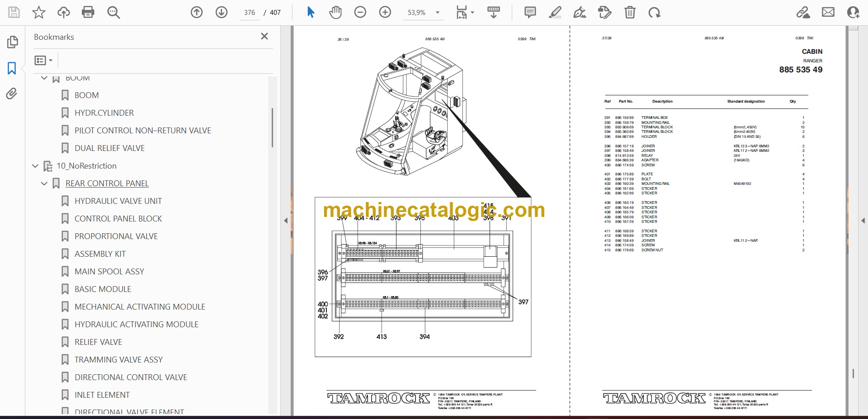Screen dimensions: 868x419
Task: Open DIRECTIONAL CONTROL VALVE bookmark
Action: pyautogui.click(x=131, y=377)
